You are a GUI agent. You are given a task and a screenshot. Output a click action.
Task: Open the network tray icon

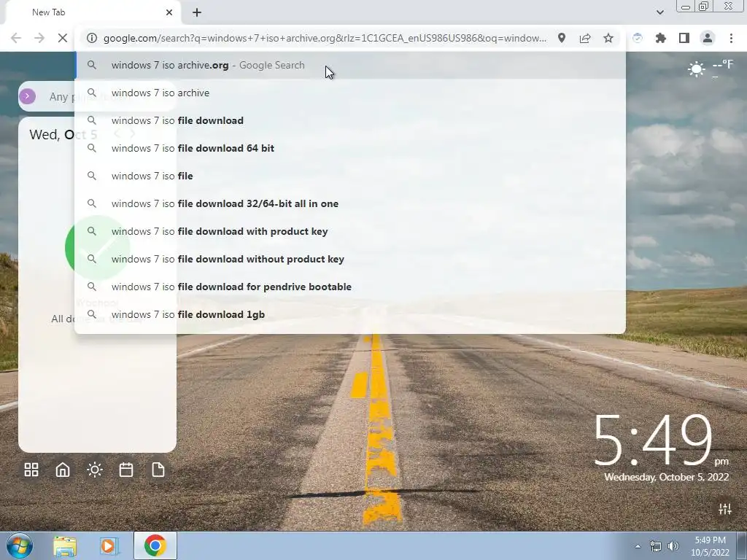(656, 546)
